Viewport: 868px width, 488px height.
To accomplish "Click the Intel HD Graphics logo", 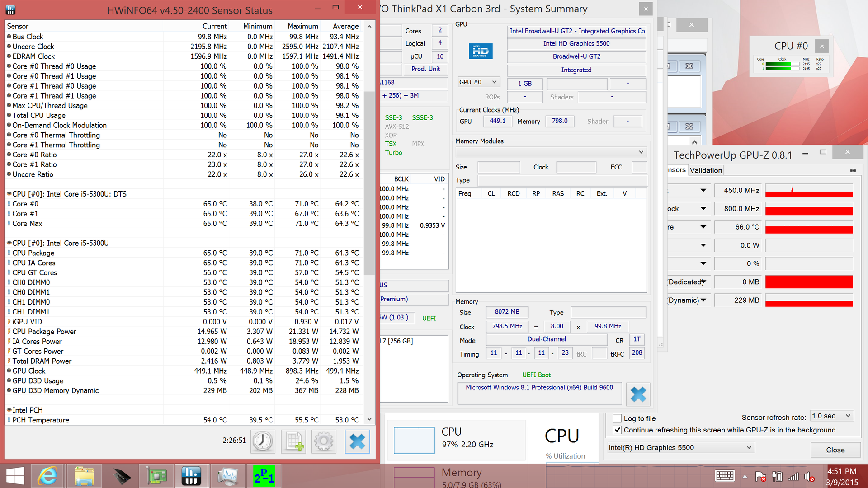I will tap(480, 51).
